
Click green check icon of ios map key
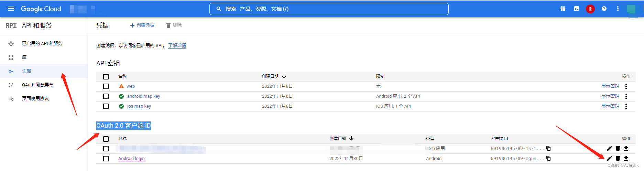coord(121,106)
